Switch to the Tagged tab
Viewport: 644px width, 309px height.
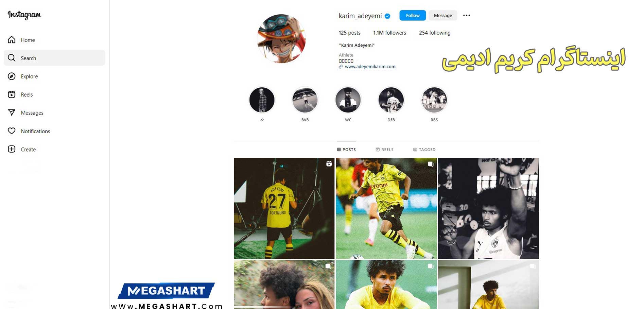424,150
